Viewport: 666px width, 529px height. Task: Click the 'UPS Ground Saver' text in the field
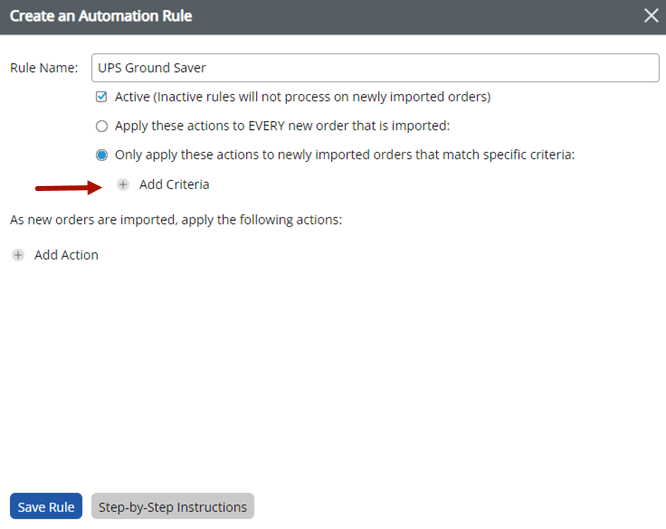click(151, 68)
